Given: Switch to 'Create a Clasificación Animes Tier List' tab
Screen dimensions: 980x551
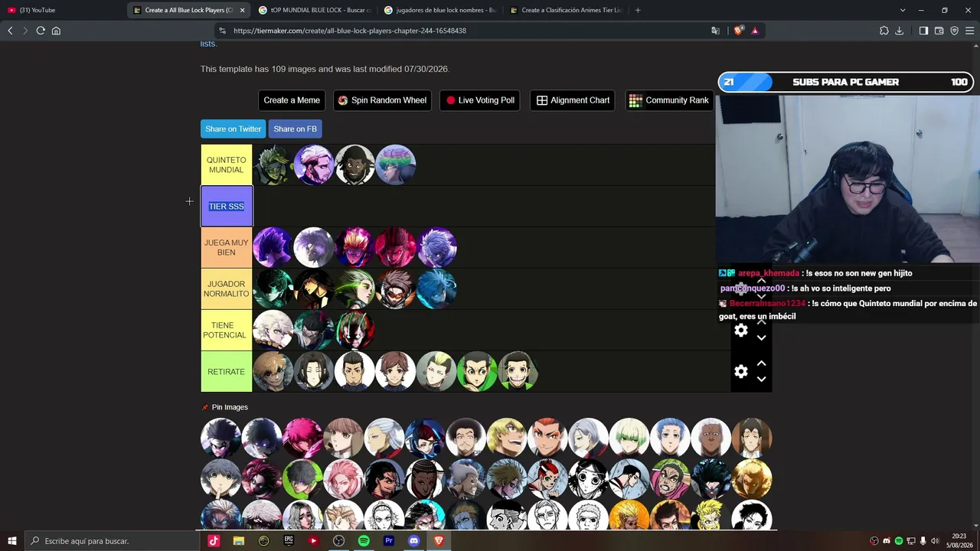Looking at the screenshot, I should [x=565, y=10].
